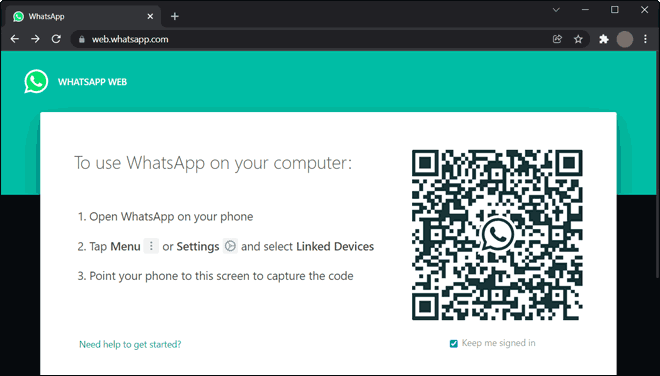This screenshot has height=376, width=660.
Task: Click the Menu three-dot icon in step 2
Action: click(151, 246)
